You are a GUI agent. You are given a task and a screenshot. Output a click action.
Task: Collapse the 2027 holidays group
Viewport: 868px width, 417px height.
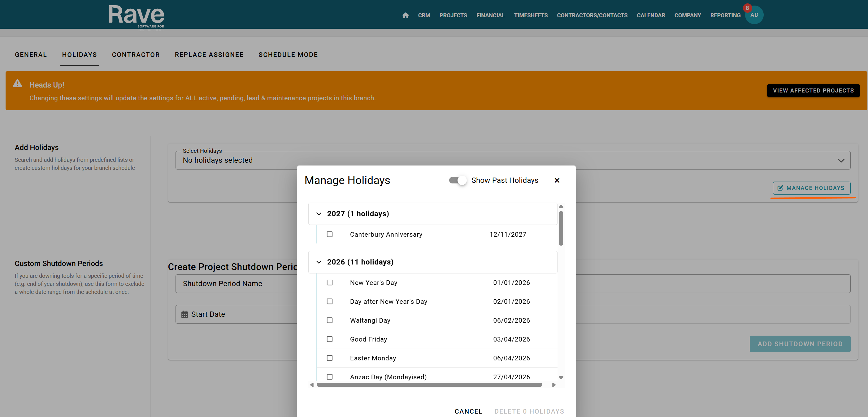point(319,214)
